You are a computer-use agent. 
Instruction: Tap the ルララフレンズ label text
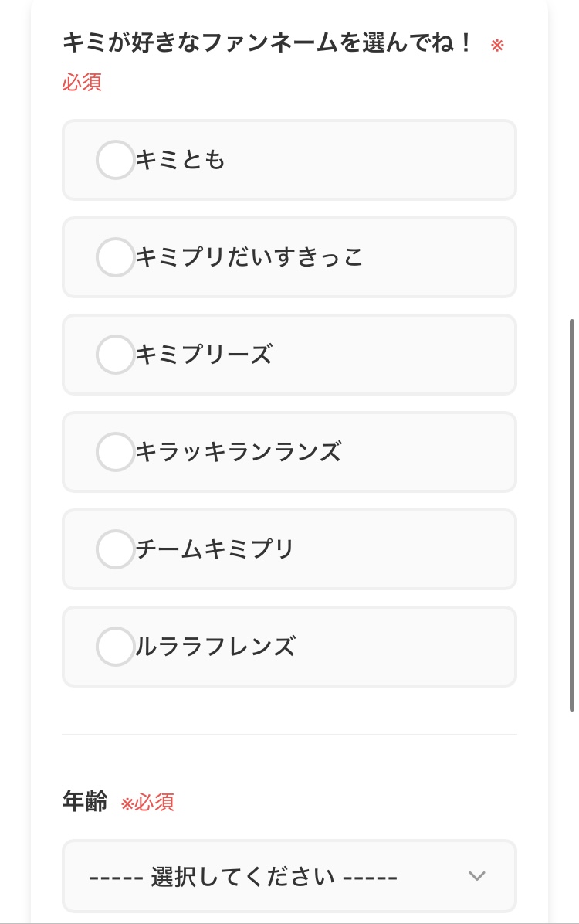click(x=215, y=647)
